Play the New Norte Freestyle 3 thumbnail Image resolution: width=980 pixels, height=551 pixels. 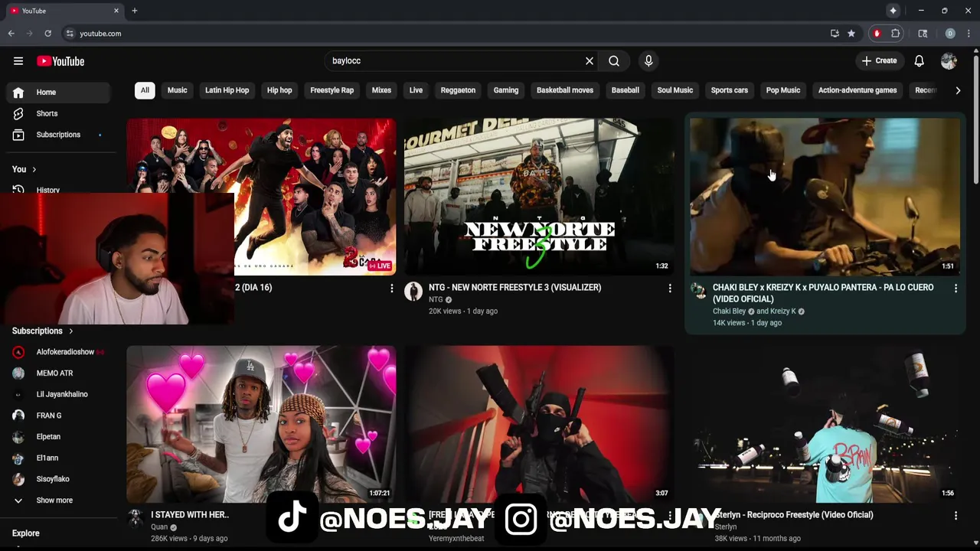(x=539, y=197)
